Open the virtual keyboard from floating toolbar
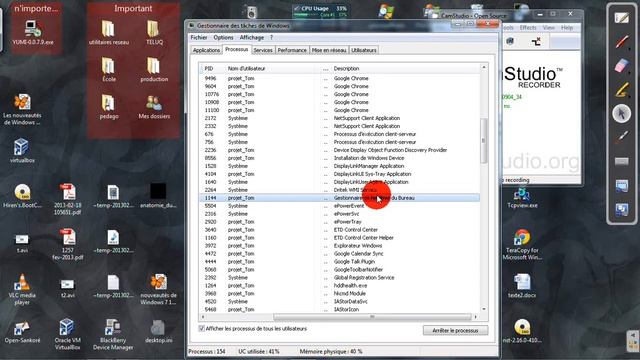Screen dimensions: 640x360 (622, 162)
